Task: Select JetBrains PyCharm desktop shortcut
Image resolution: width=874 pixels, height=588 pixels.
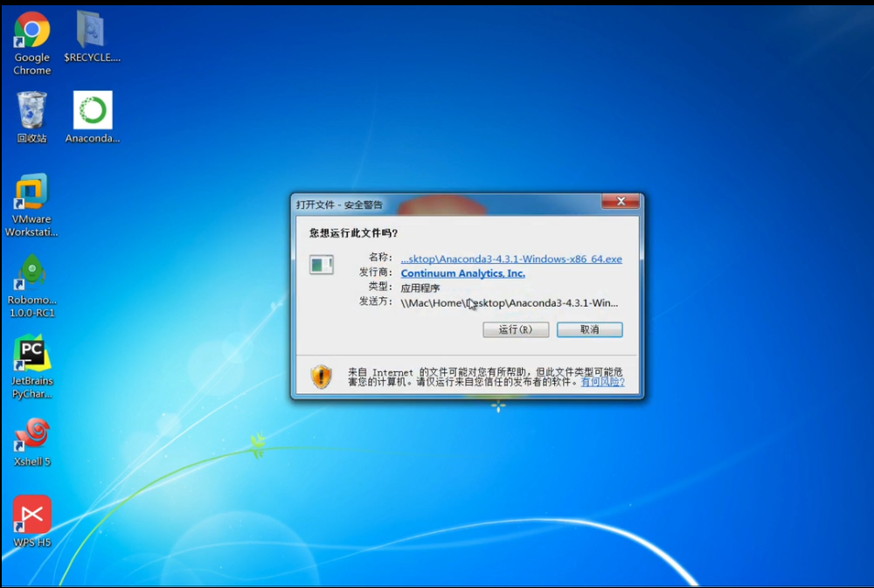Action: pyautogui.click(x=31, y=367)
